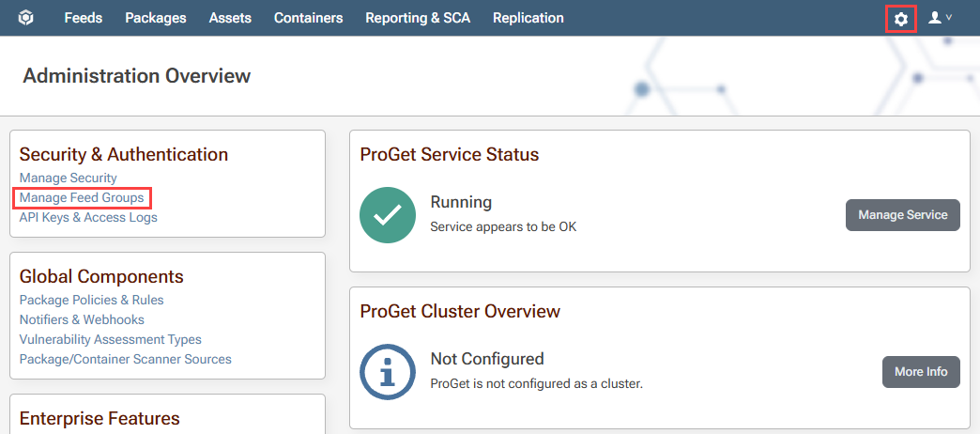Screen dimensions: 980x434
Task: Click the More Info button
Action: click(x=921, y=371)
